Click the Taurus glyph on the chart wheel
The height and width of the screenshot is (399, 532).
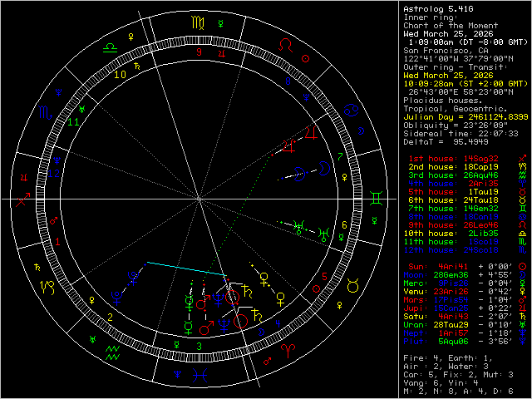click(x=354, y=286)
